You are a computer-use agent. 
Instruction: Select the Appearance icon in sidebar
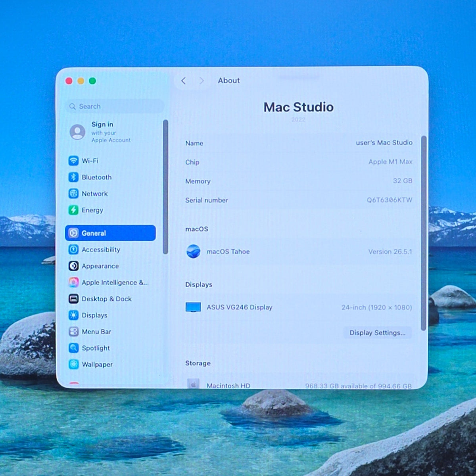tap(73, 266)
